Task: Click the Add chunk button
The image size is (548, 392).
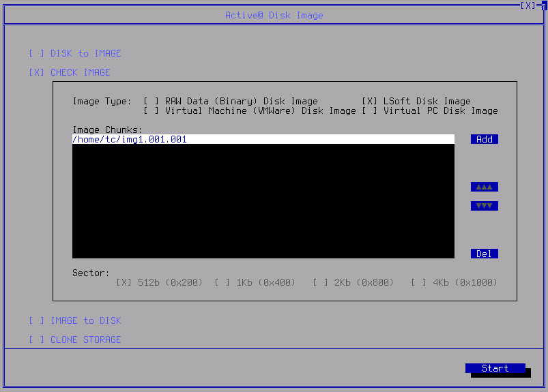Action: pyautogui.click(x=485, y=139)
